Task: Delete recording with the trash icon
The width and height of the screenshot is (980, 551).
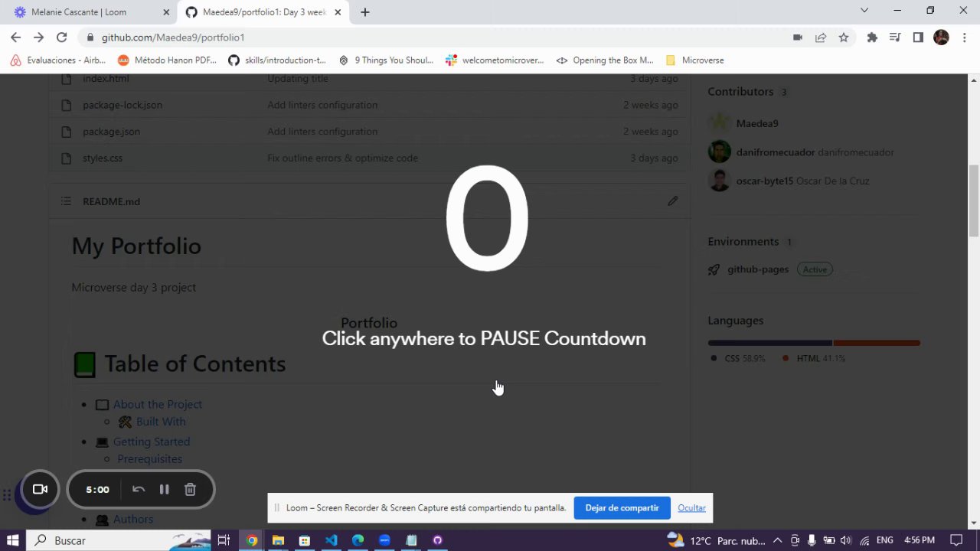Action: point(190,490)
